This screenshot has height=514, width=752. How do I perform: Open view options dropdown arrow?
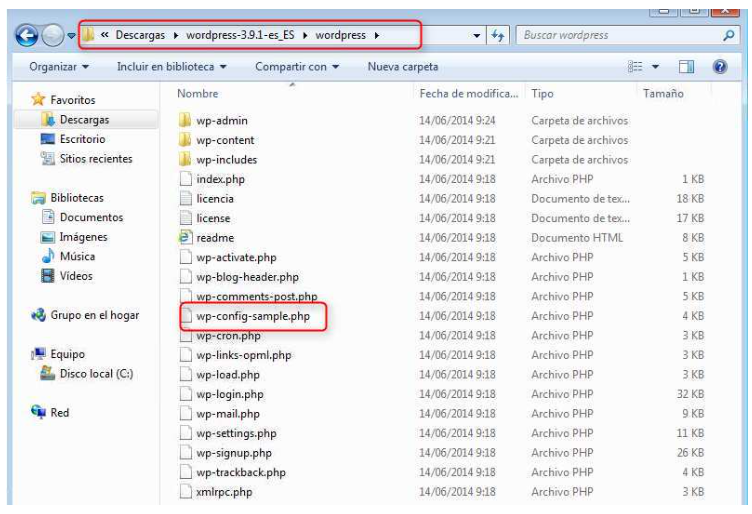click(655, 67)
